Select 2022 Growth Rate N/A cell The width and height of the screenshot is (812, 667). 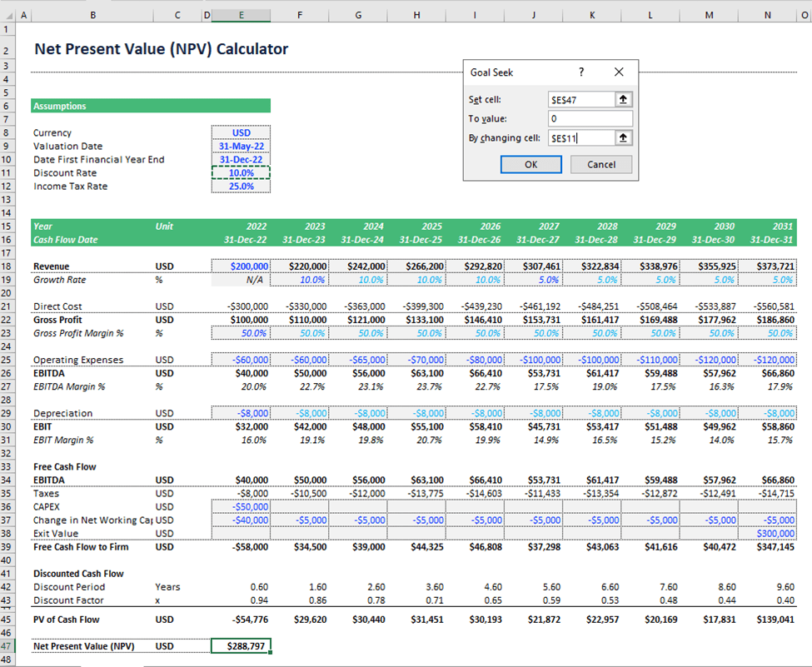point(241,280)
